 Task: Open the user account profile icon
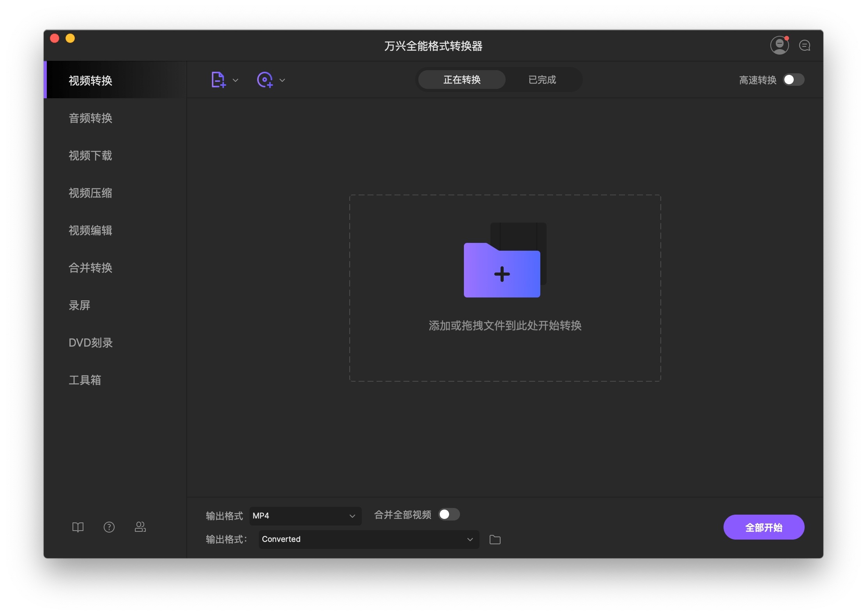pyautogui.click(x=779, y=46)
